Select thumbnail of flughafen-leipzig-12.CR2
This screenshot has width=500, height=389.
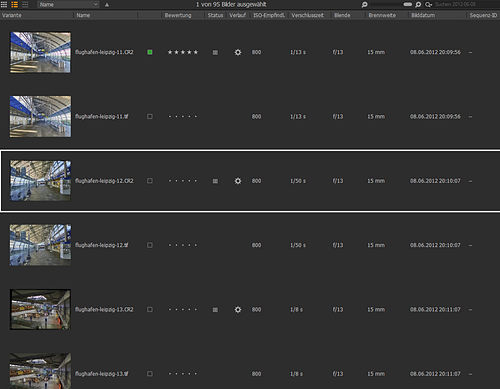pyautogui.click(x=40, y=181)
